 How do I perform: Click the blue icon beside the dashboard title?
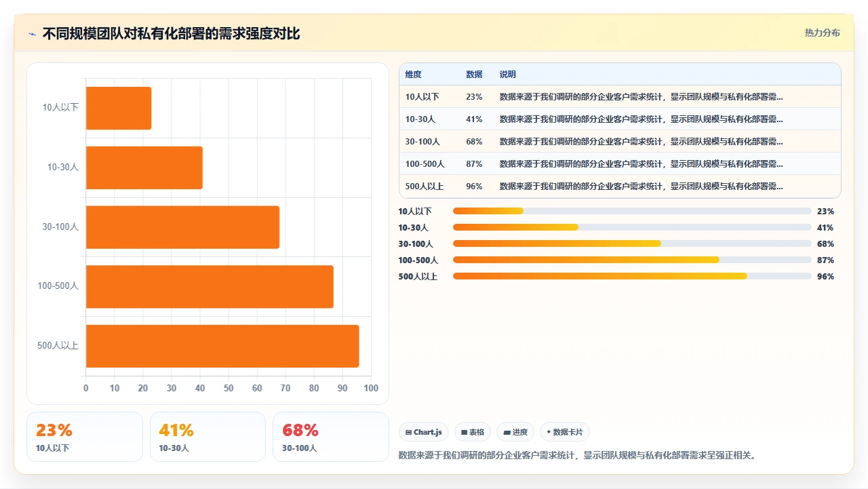[x=32, y=34]
